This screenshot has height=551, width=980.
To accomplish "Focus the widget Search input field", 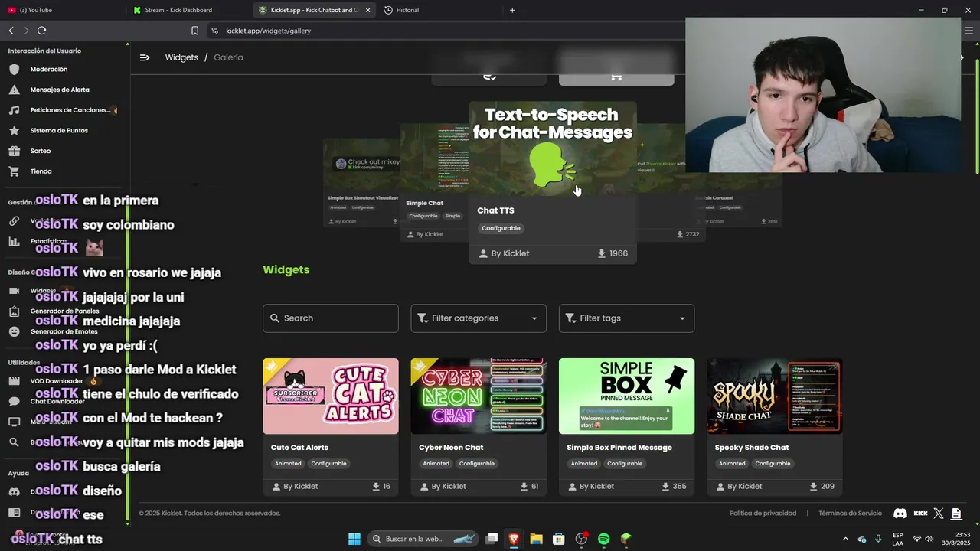I will [330, 318].
